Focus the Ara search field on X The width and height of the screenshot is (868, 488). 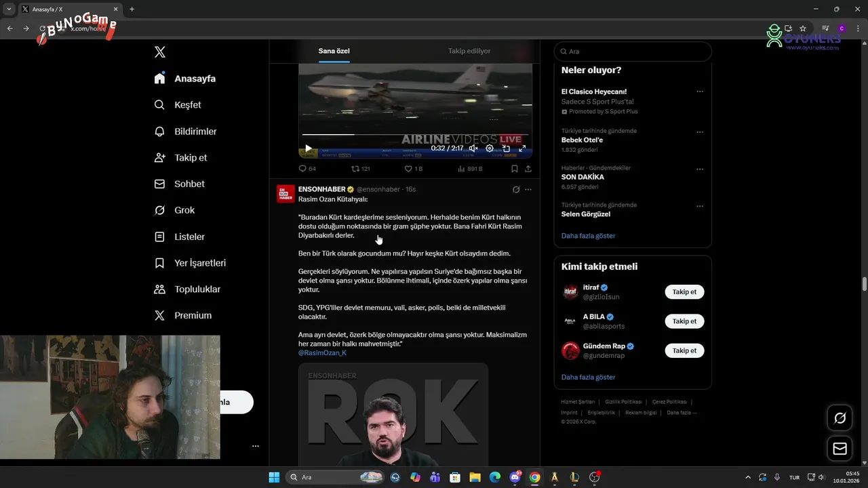633,52
